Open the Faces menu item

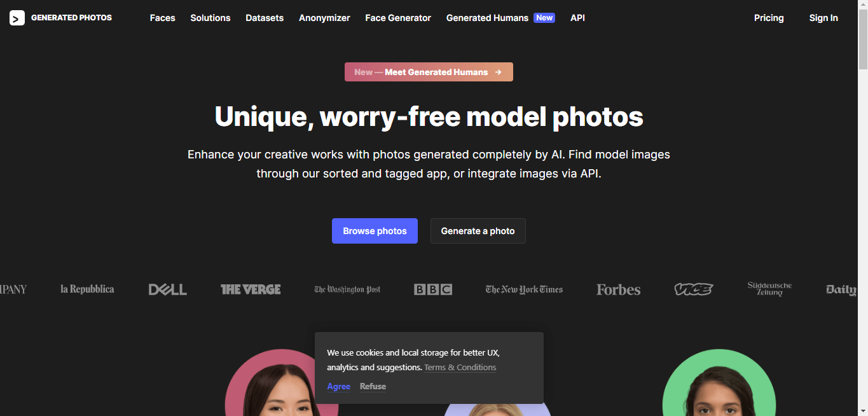(162, 18)
